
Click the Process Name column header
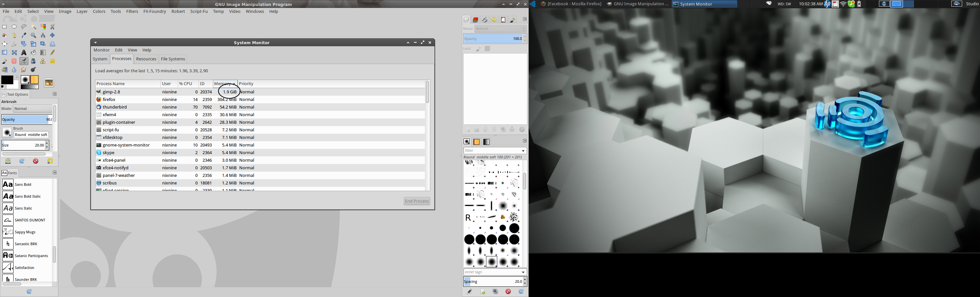pos(128,83)
